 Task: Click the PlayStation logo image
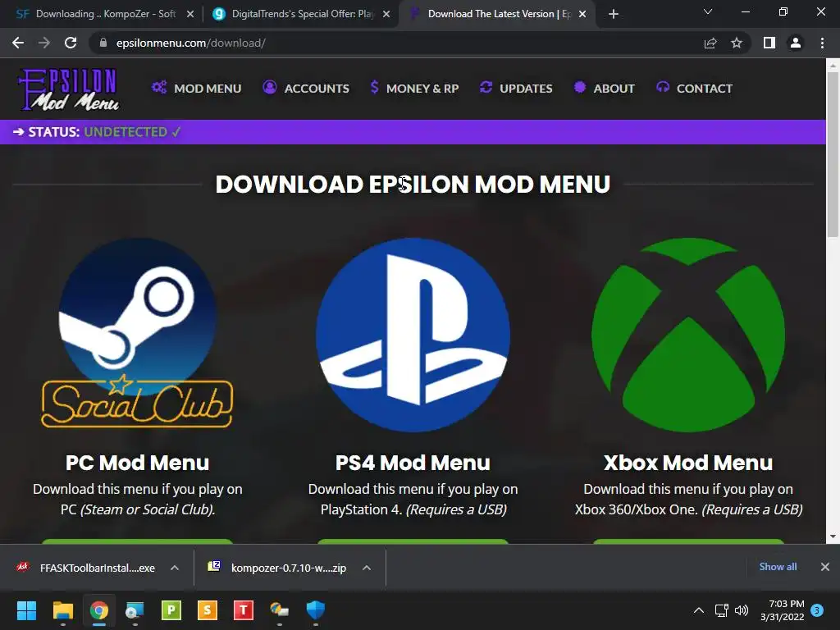pos(413,335)
